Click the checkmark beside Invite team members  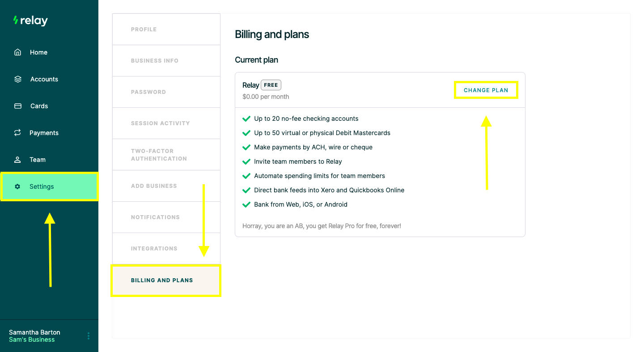click(x=246, y=161)
